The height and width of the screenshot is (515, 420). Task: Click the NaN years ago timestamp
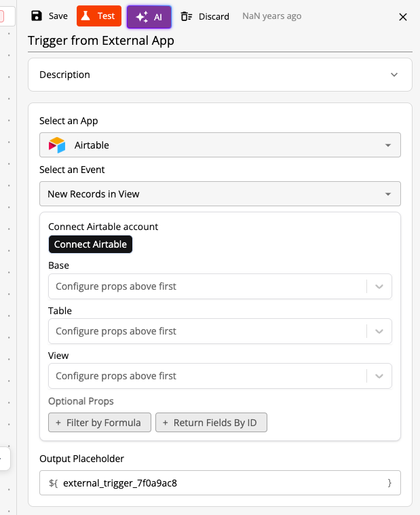click(271, 16)
